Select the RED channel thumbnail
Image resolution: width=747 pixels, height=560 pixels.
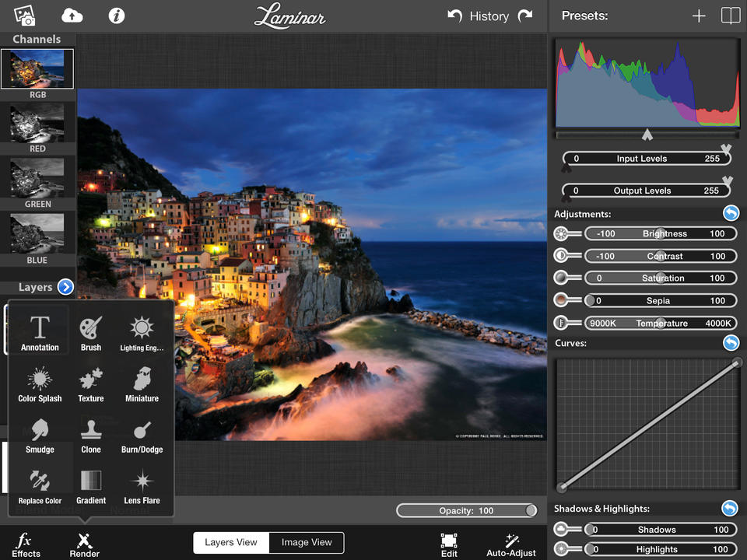(37, 123)
